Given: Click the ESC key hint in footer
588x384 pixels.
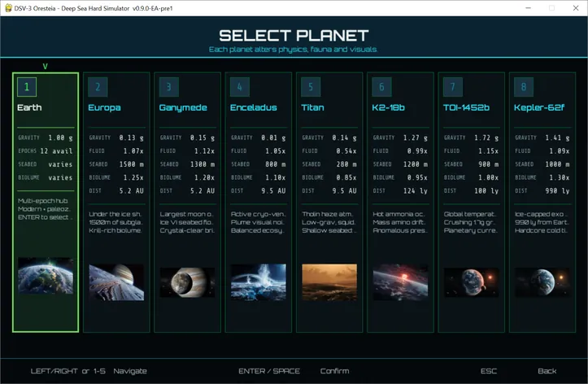Looking at the screenshot, I should click(489, 371).
